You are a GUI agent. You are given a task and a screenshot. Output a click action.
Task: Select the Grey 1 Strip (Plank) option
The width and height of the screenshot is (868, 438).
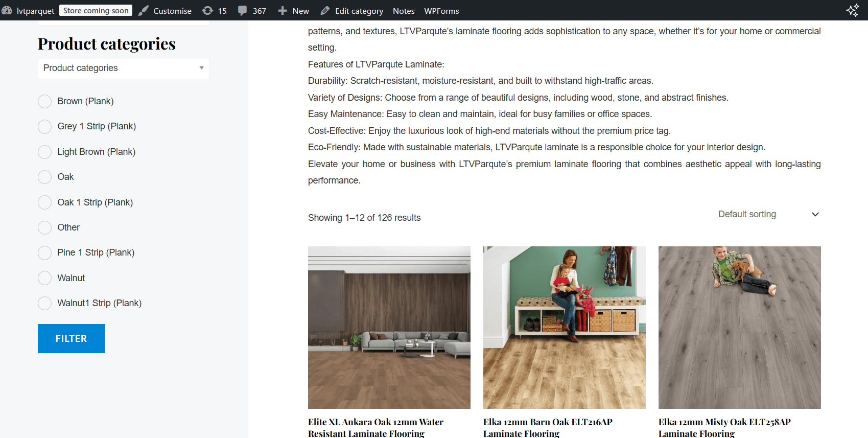(x=45, y=126)
